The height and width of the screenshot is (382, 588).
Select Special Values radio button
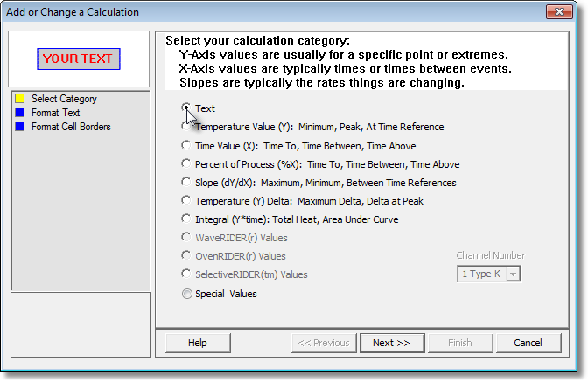coord(186,294)
